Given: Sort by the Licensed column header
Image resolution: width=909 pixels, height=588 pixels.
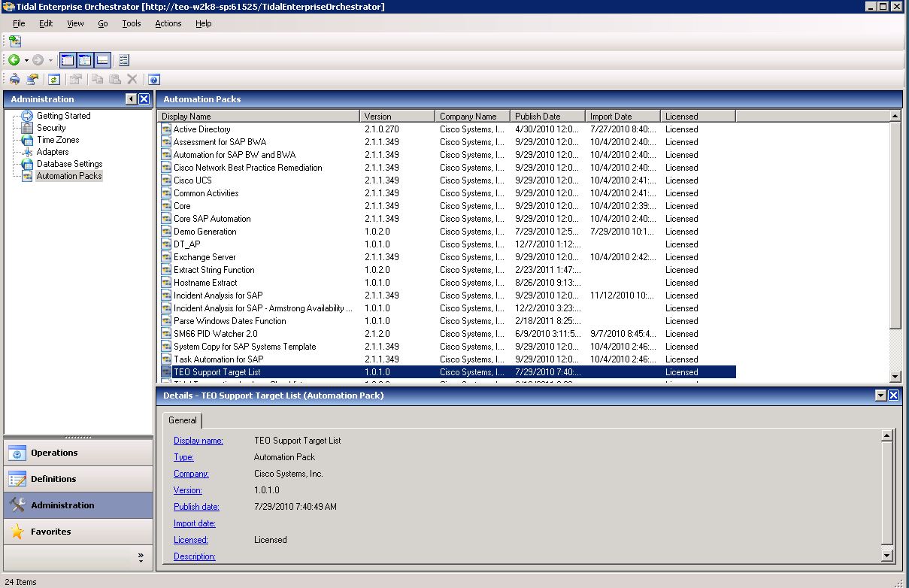Looking at the screenshot, I should tap(698, 117).
